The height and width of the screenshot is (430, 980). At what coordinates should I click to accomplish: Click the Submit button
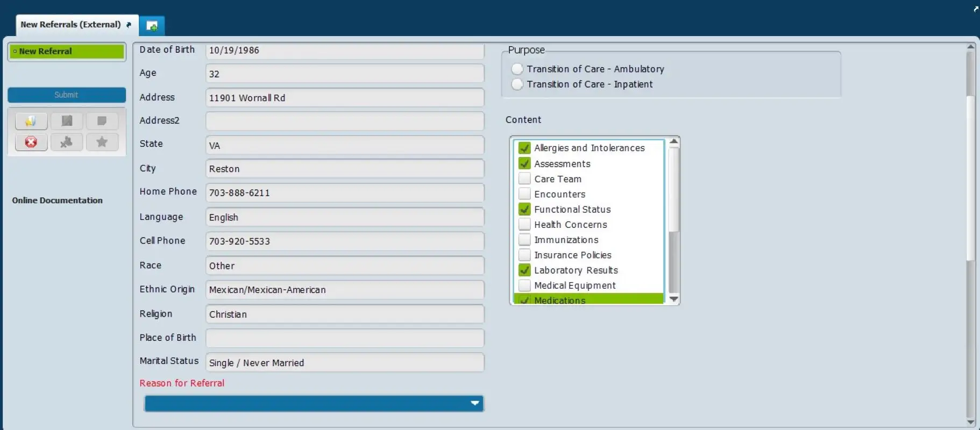tap(67, 95)
